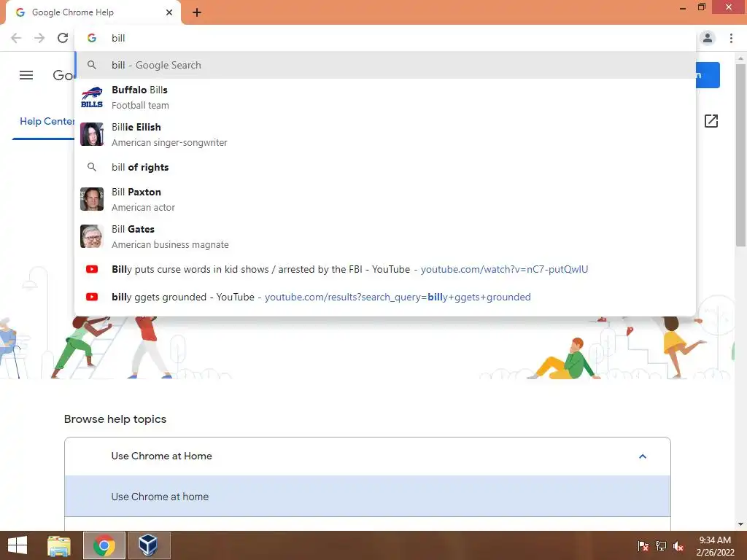The height and width of the screenshot is (560, 747).
Task: Click the open-in-new-window icon
Action: pyautogui.click(x=711, y=121)
